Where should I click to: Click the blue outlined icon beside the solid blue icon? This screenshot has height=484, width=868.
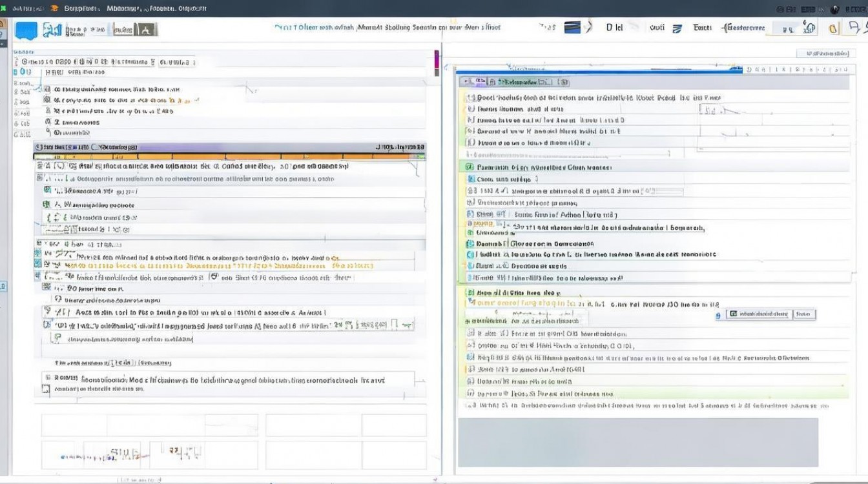click(52, 30)
